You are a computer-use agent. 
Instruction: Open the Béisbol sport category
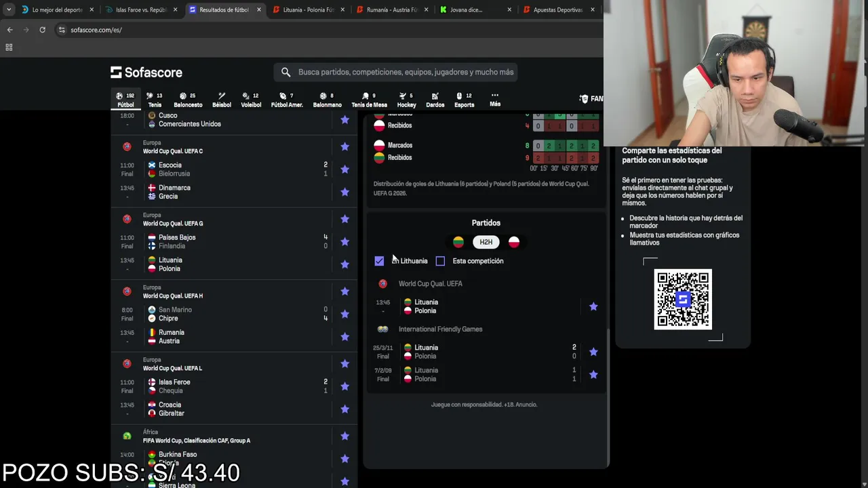(221, 100)
